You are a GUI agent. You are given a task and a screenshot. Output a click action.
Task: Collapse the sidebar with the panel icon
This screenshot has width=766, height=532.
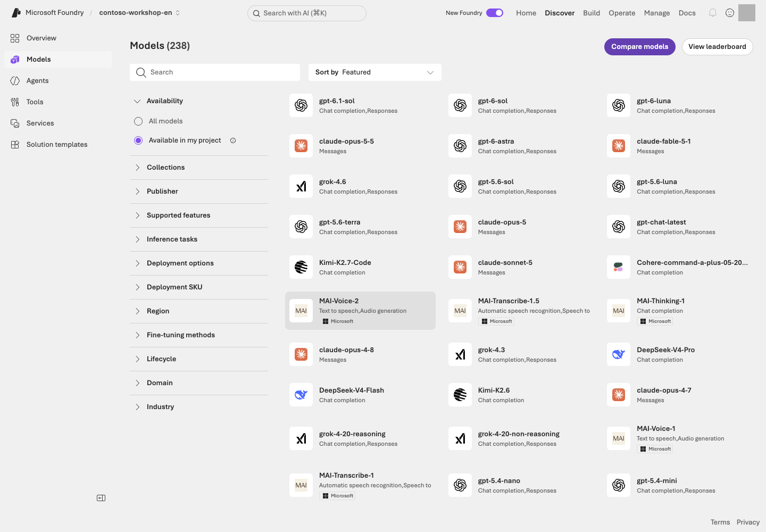click(101, 498)
